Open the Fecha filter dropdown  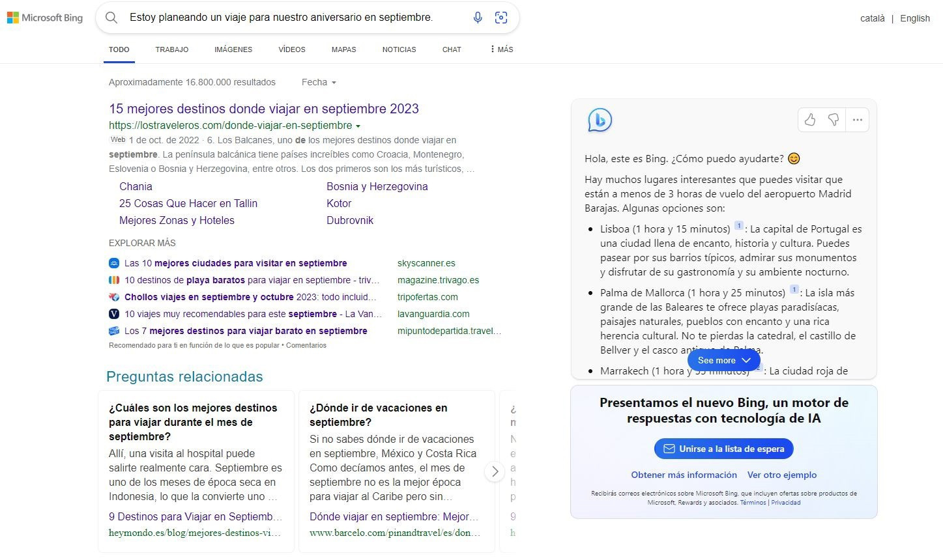[318, 82]
